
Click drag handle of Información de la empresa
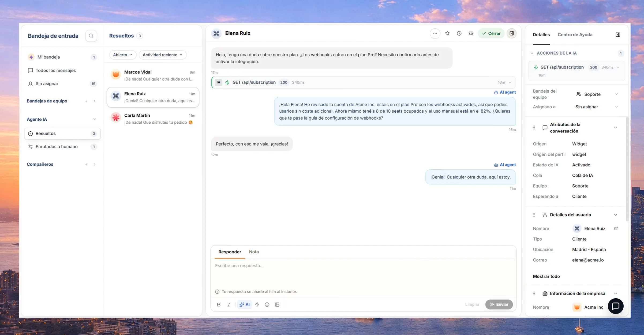(534, 294)
